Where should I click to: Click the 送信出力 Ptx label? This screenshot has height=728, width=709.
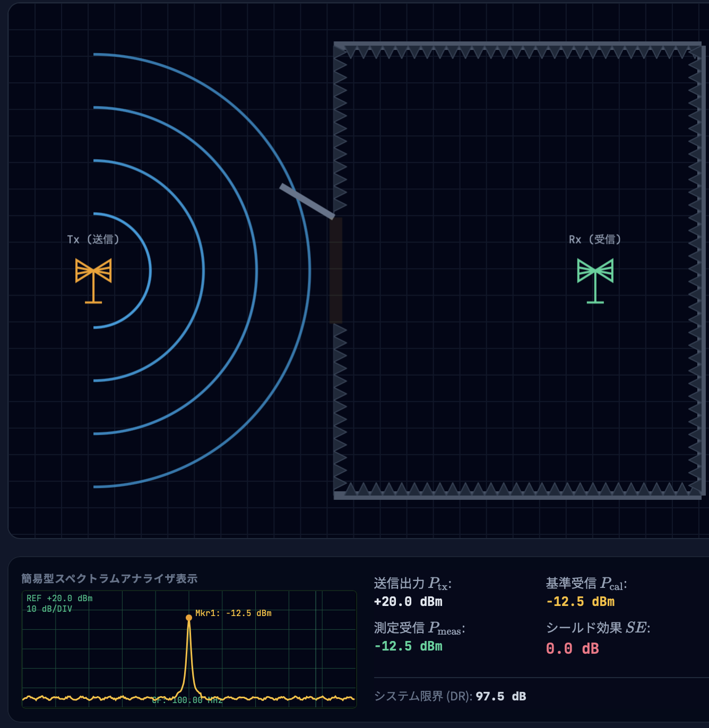pos(413,584)
